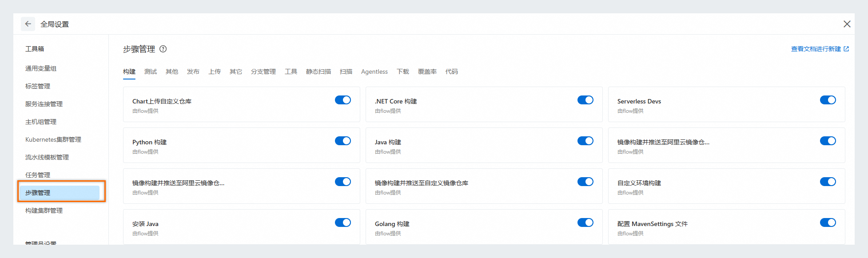The image size is (868, 258).
Task: Toggle the Golang 构建 switch
Action: [x=585, y=222]
